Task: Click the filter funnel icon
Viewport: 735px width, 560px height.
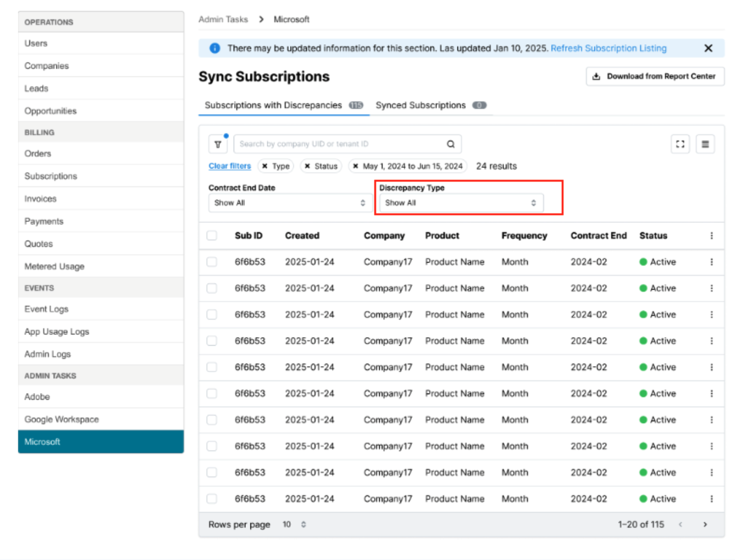Action: coord(218,145)
